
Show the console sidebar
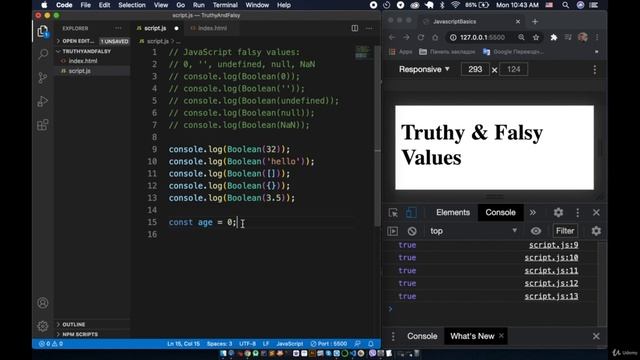point(393,231)
